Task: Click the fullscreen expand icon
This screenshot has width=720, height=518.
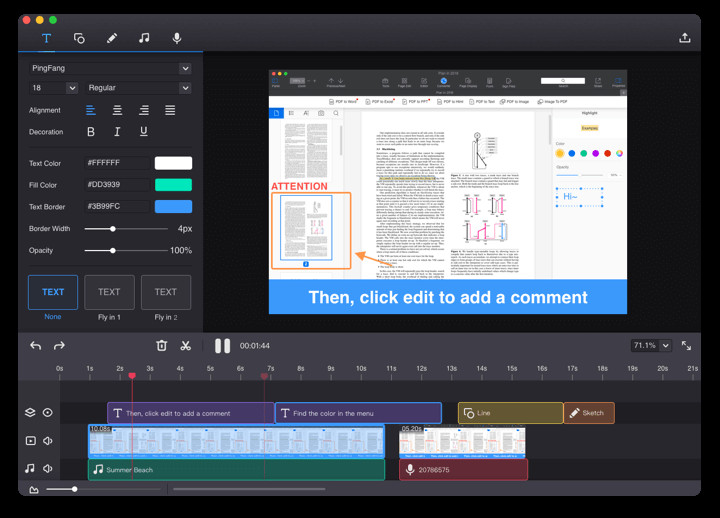Action: click(x=686, y=345)
